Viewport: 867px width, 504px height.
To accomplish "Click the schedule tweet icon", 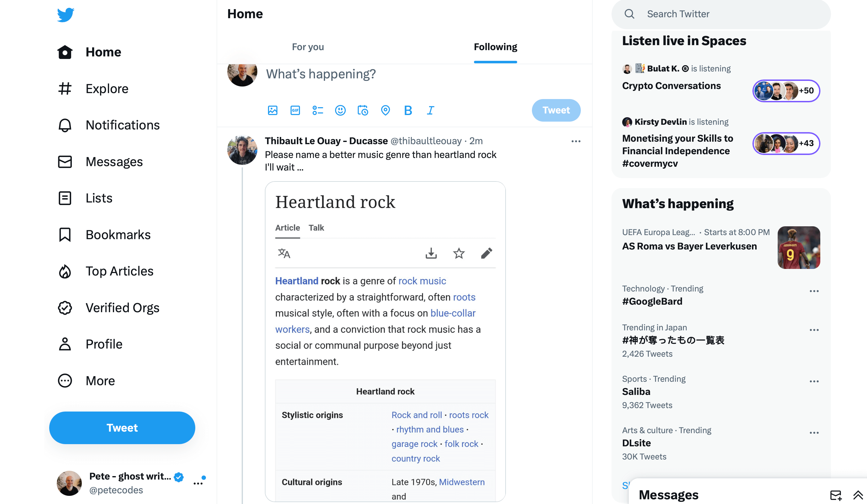I will click(363, 110).
